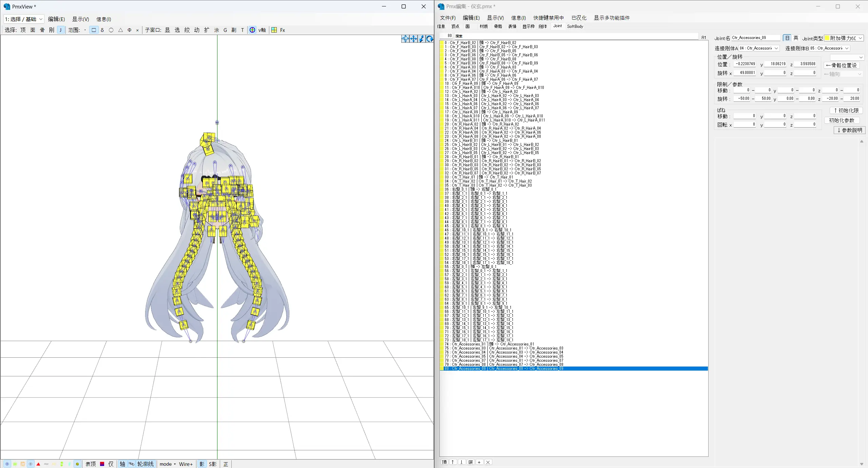This screenshot has width=868, height=468.
Task: Click the 初始化参数 button
Action: [x=842, y=120]
